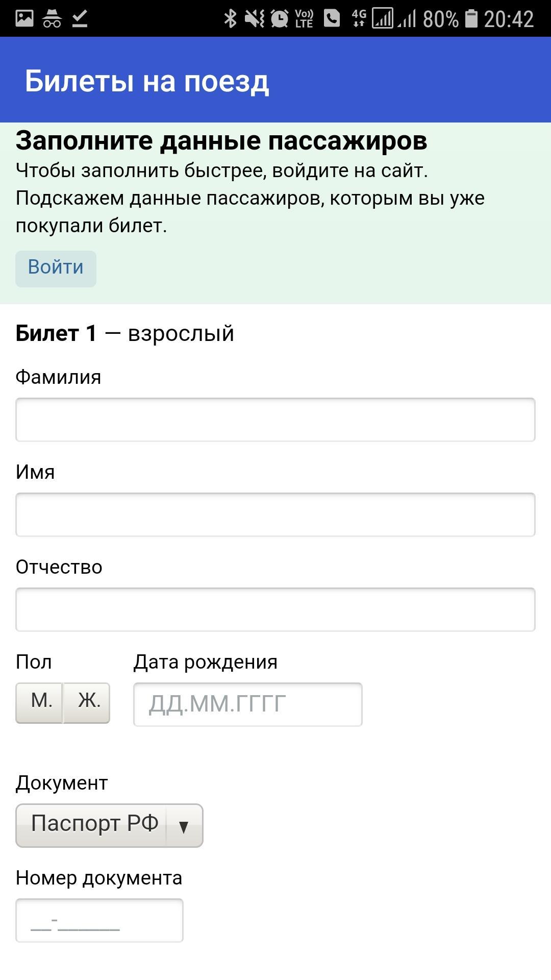This screenshot has width=551, height=980.
Task: Tap the phone call status icon
Action: point(332,19)
